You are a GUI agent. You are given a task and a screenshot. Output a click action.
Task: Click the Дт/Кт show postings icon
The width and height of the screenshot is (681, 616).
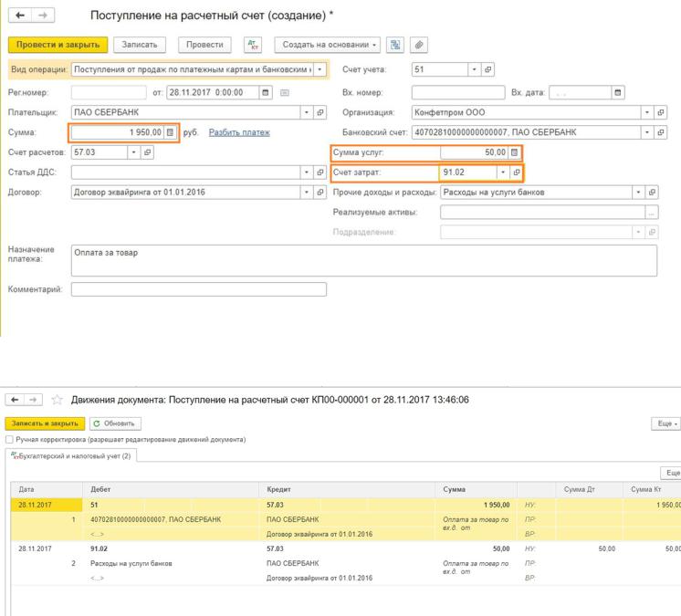pyautogui.click(x=252, y=45)
